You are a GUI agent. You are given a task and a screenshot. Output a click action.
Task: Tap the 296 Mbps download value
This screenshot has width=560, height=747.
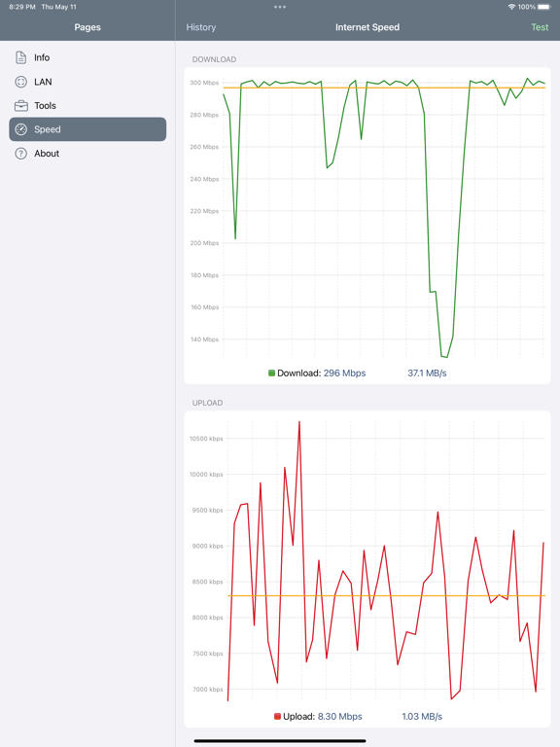tap(345, 373)
